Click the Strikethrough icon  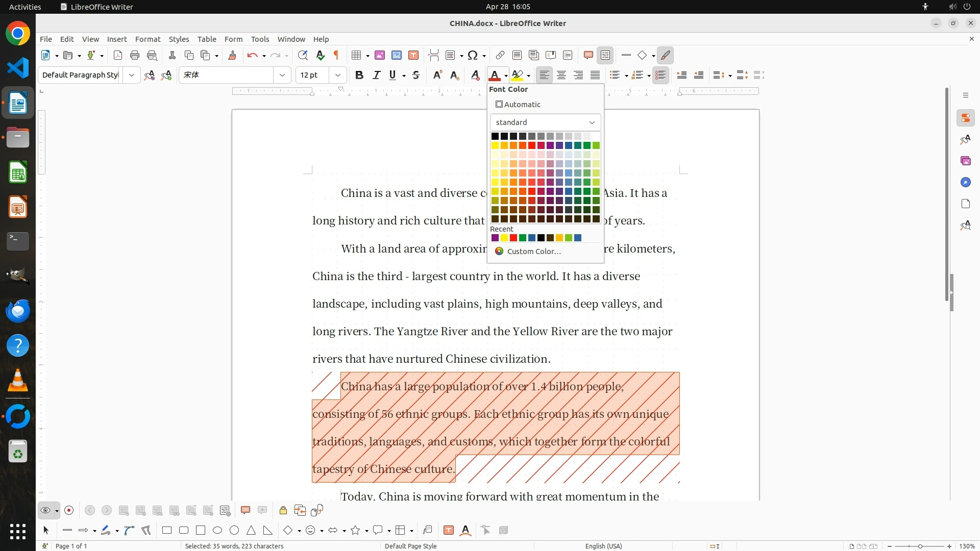[416, 75]
